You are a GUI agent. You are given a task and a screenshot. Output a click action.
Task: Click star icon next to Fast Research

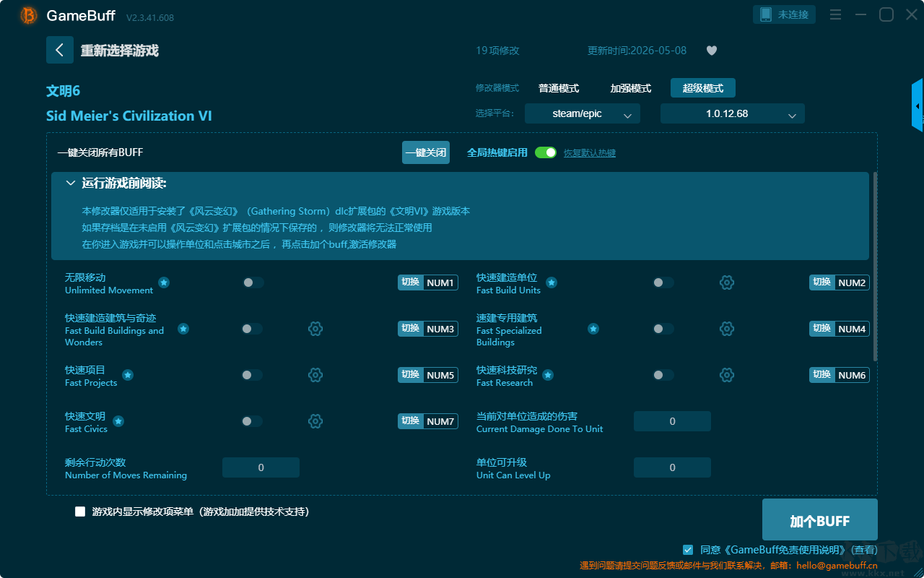coord(548,375)
